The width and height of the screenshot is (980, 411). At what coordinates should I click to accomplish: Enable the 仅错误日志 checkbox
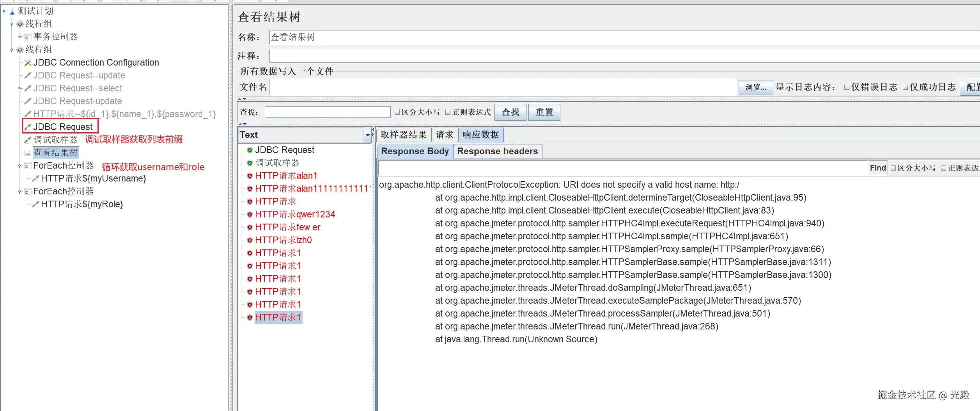pos(847,87)
